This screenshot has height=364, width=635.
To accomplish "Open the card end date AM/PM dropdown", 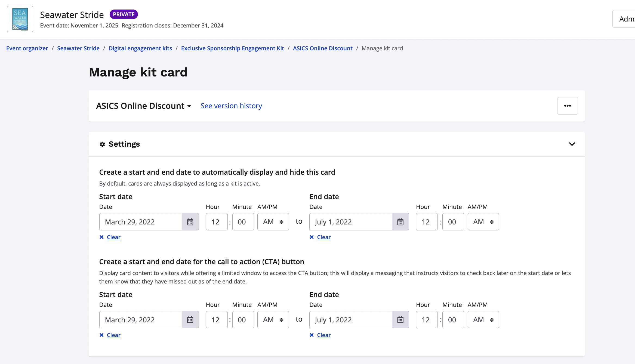I will (x=483, y=222).
